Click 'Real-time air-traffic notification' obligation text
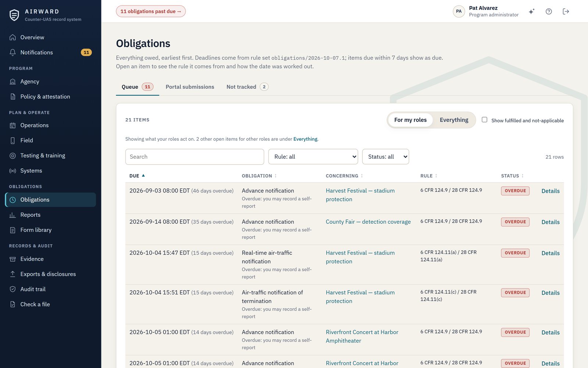 pyautogui.click(x=267, y=257)
